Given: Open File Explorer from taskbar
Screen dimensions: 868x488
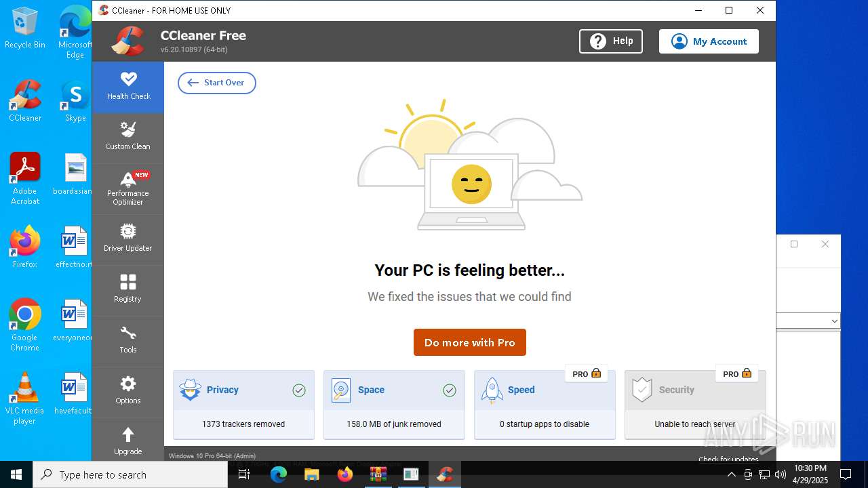Looking at the screenshot, I should click(311, 474).
